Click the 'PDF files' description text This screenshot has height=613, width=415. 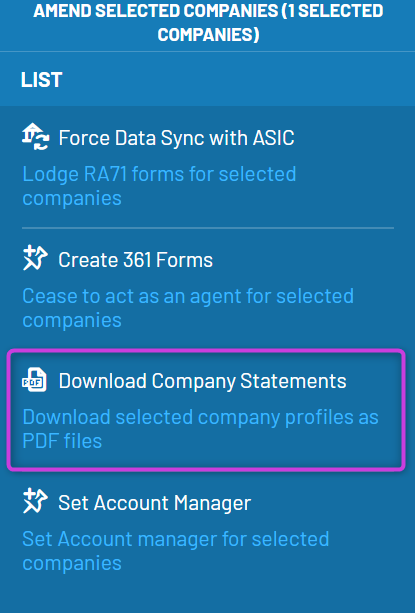tap(62, 441)
